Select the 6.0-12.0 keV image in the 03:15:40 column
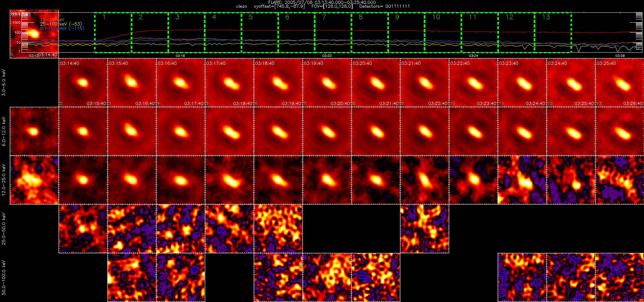The image size is (644, 302). tap(132, 131)
